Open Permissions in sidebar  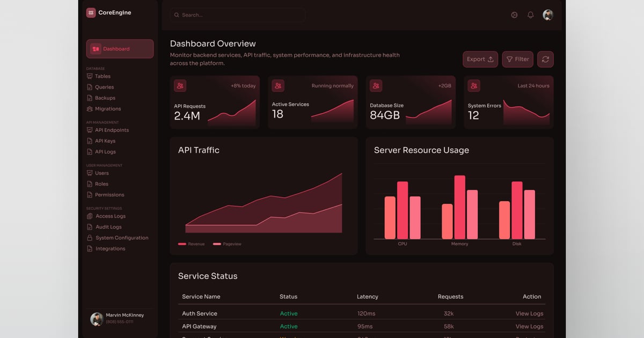point(109,195)
